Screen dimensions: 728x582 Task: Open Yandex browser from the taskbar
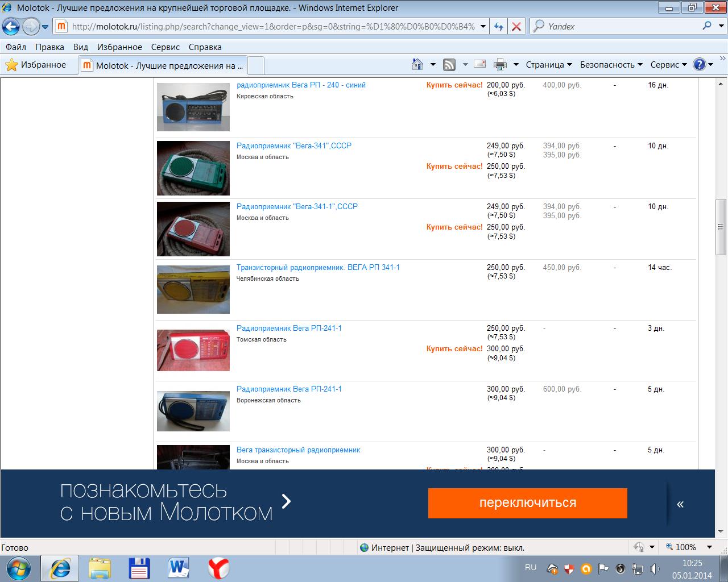click(x=218, y=568)
